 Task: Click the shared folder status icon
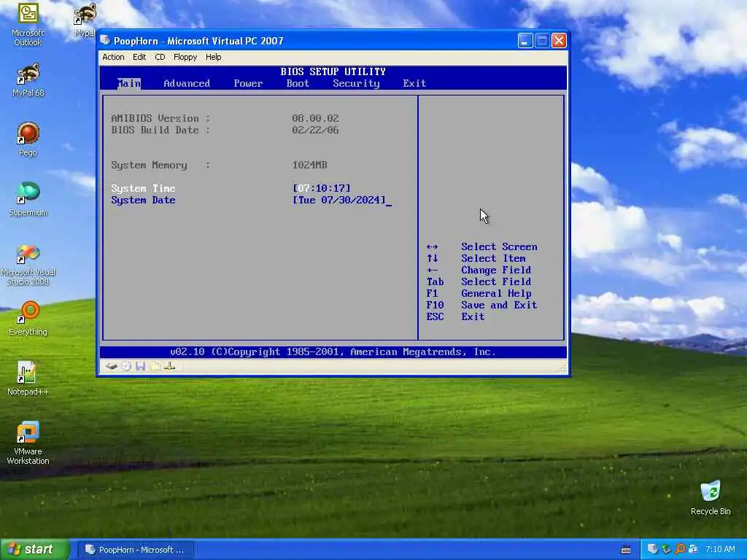(155, 366)
